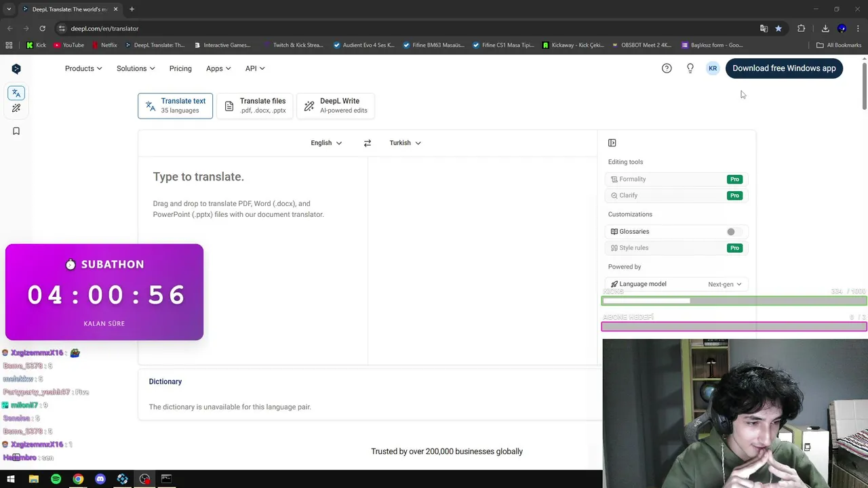The width and height of the screenshot is (868, 488).
Task: Open Windows Start menu
Action: 11,479
